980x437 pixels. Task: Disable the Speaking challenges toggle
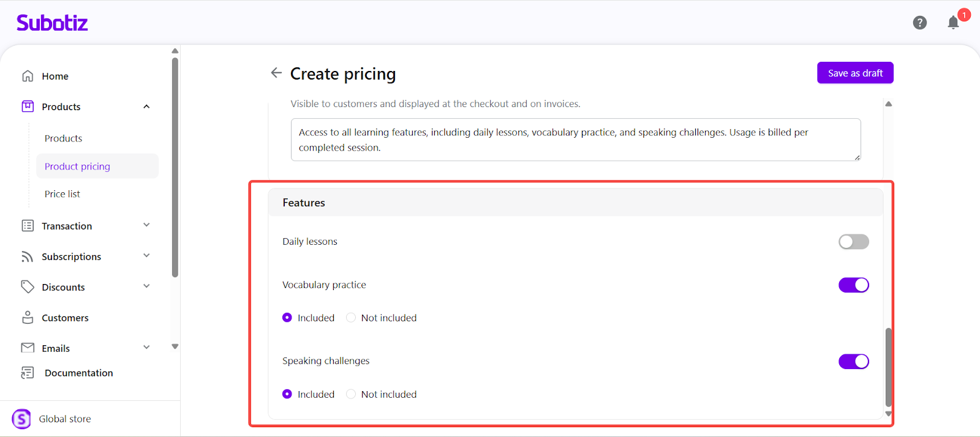coord(853,362)
